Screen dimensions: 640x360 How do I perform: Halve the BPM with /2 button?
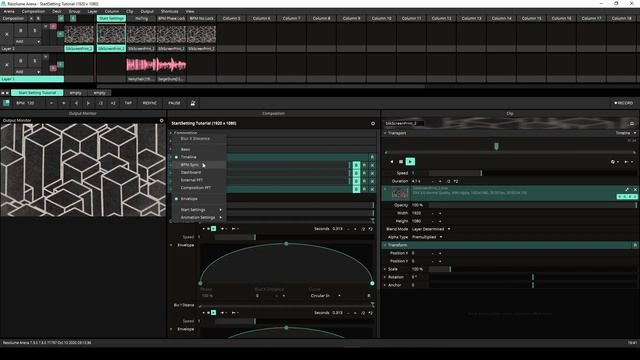(101, 103)
